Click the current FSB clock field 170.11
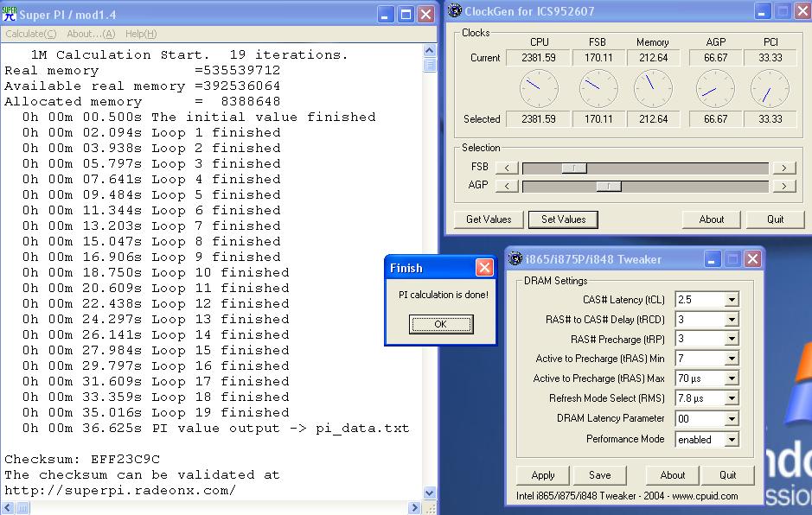The height and width of the screenshot is (515, 812). tap(598, 58)
